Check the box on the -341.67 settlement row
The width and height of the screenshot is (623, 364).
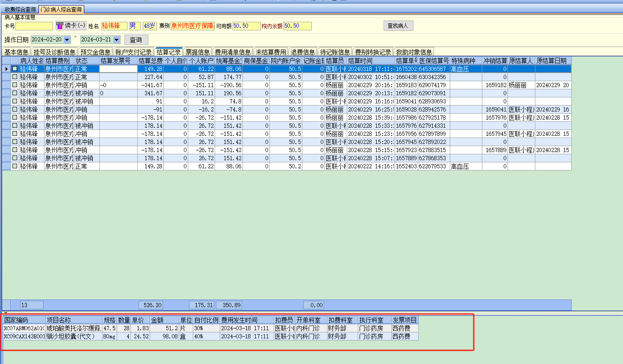[15, 85]
